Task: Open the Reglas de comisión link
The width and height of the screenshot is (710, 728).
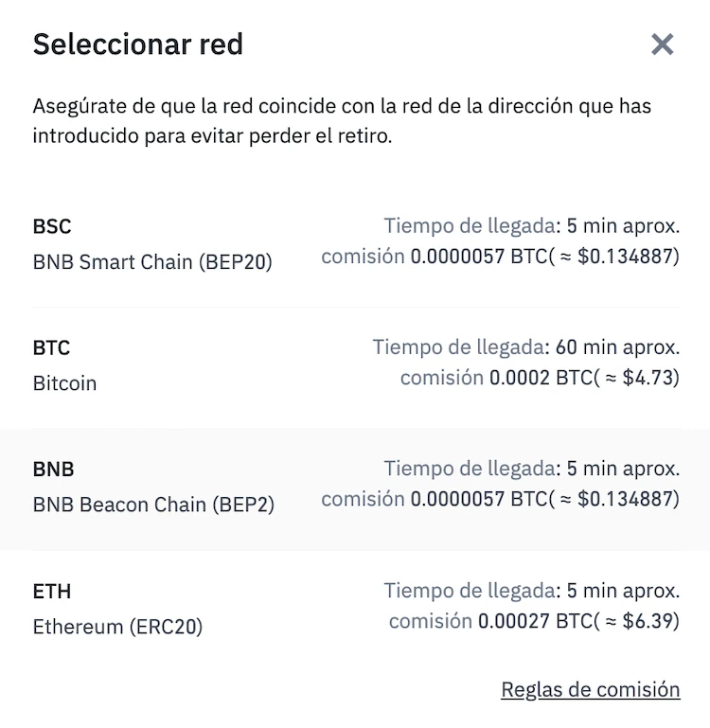Action: (x=590, y=689)
